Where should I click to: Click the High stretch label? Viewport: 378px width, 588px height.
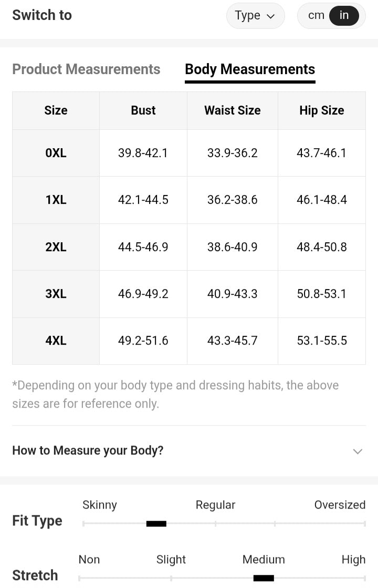[x=353, y=560]
